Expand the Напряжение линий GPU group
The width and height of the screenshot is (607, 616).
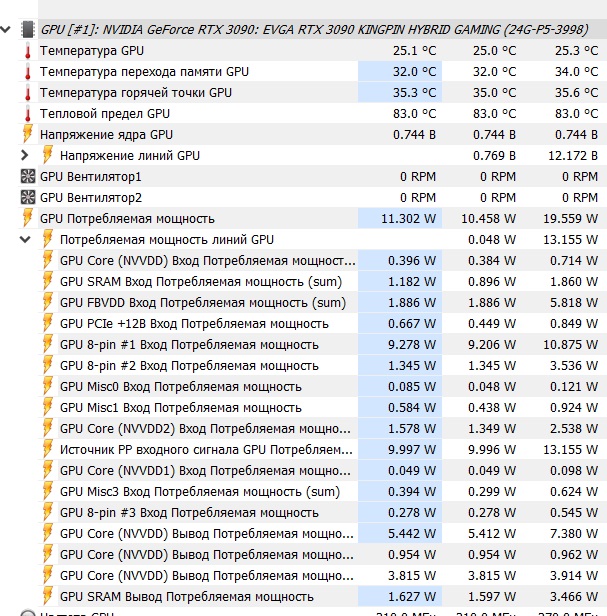pyautogui.click(x=24, y=156)
